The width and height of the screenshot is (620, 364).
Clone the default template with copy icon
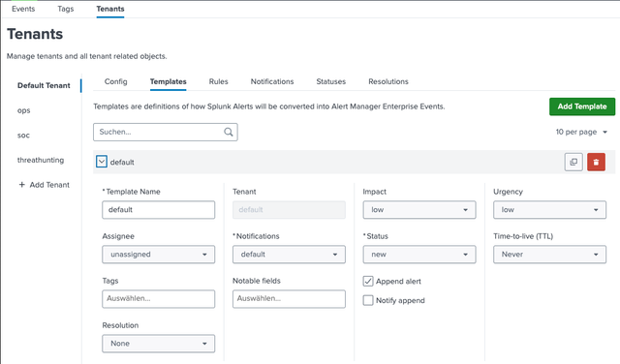coord(573,162)
